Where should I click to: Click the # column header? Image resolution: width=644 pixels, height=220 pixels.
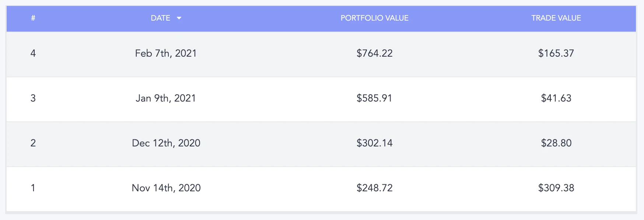coord(33,18)
